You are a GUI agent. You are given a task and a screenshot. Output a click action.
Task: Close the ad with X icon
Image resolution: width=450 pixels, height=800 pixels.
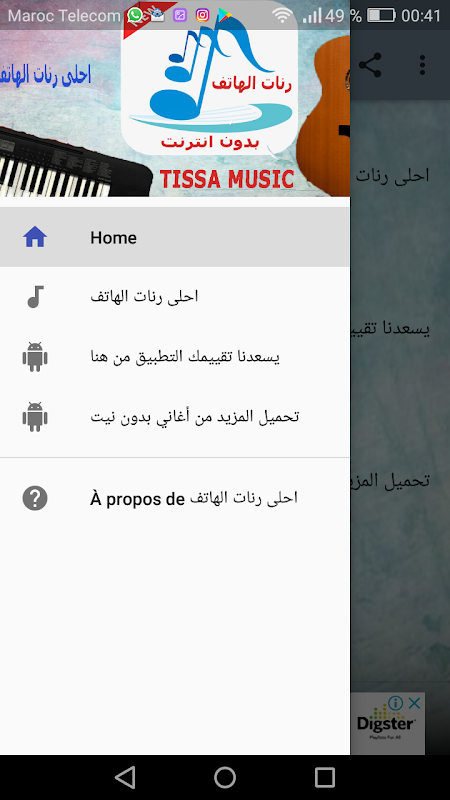(415, 703)
